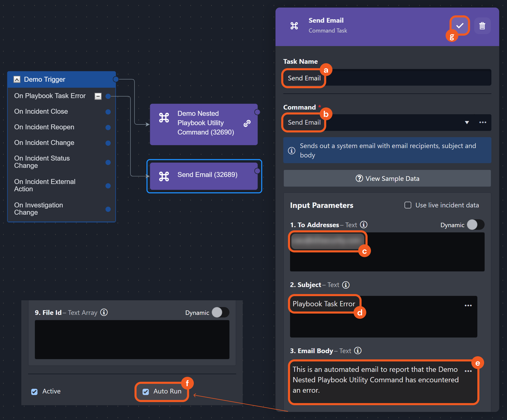The width and height of the screenshot is (507, 420).
Task: Click the Email Body info icon
Action: click(358, 351)
